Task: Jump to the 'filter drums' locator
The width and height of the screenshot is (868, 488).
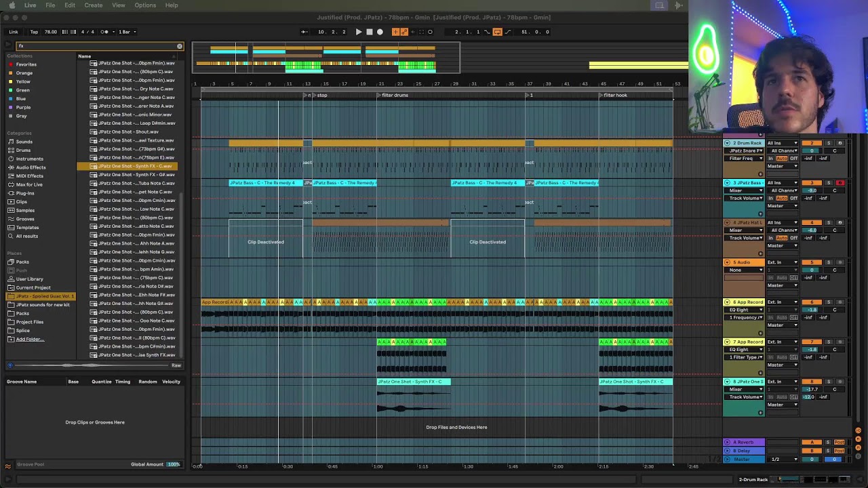Action: pos(393,96)
